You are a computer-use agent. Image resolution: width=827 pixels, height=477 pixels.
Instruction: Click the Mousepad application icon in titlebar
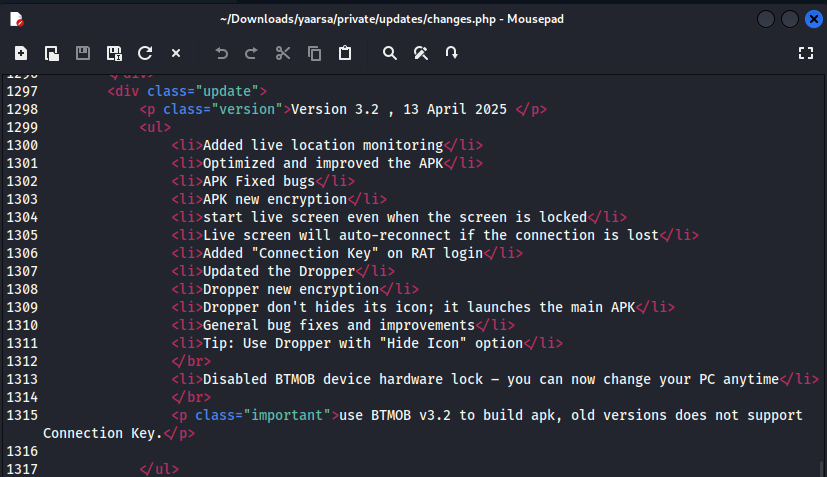coord(16,20)
